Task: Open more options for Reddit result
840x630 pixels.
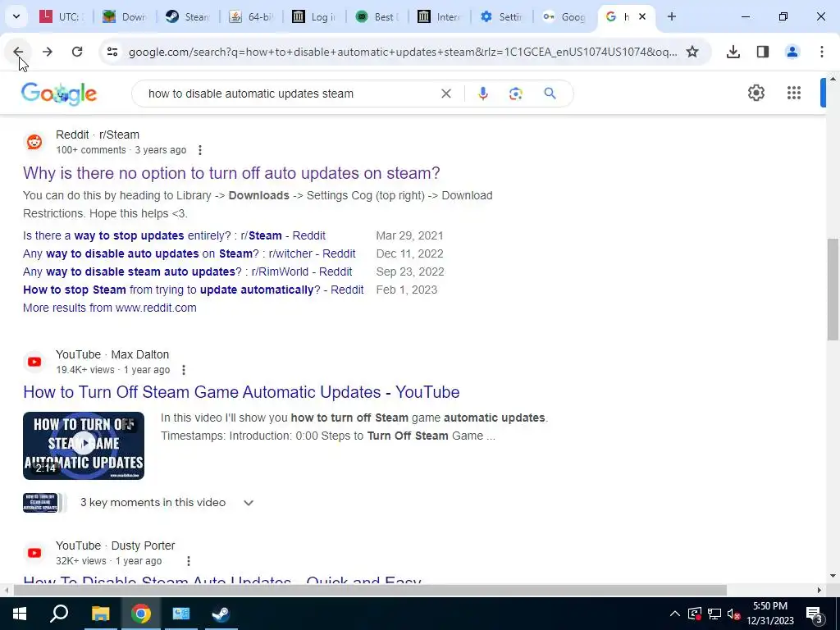Action: click(200, 150)
